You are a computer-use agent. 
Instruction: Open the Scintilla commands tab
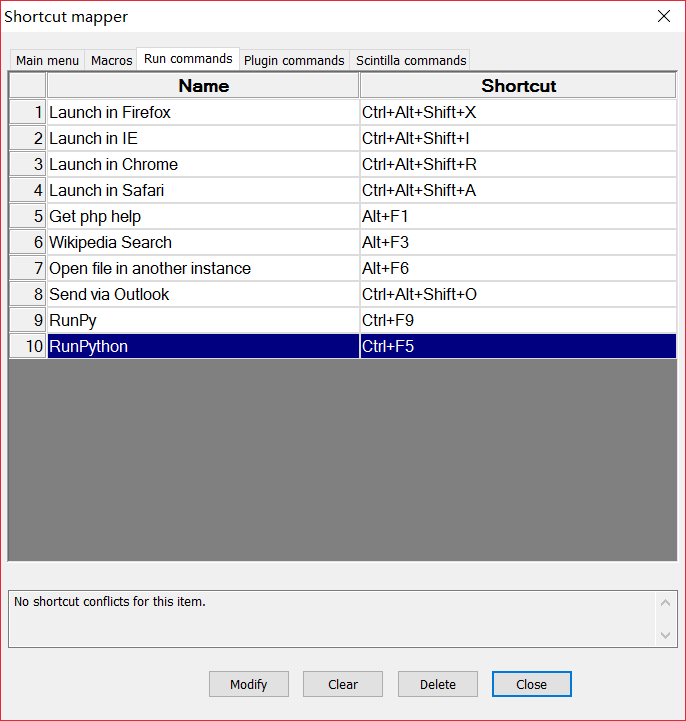(x=411, y=60)
